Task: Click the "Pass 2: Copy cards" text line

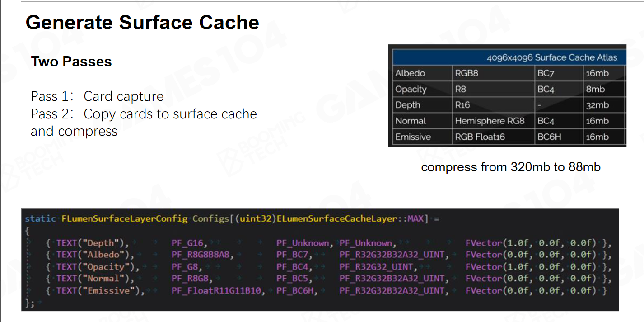Action: click(144, 114)
